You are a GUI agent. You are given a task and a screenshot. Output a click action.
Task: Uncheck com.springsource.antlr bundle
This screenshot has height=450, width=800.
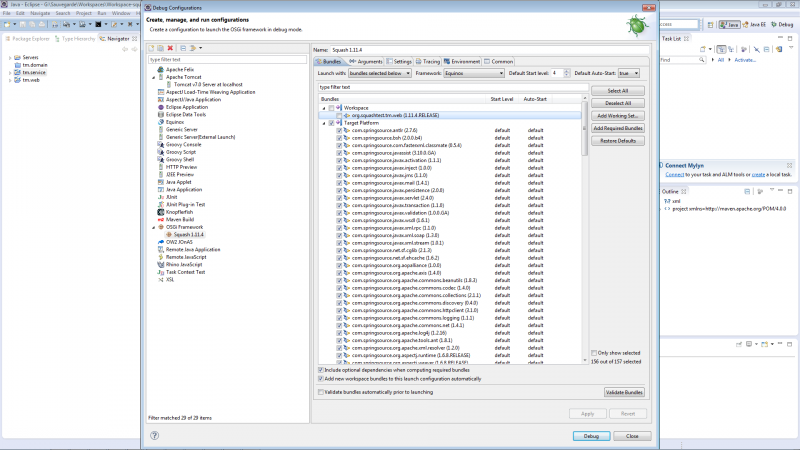pos(339,131)
